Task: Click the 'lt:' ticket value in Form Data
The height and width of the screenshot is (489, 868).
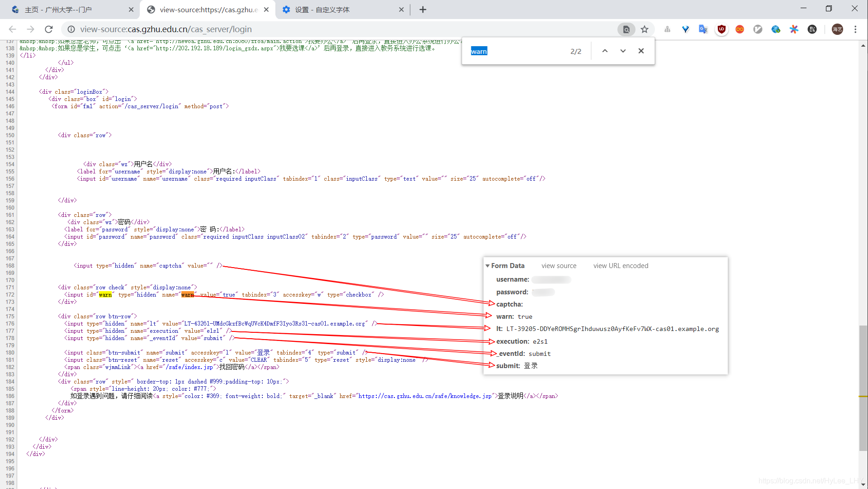Action: [x=612, y=329]
